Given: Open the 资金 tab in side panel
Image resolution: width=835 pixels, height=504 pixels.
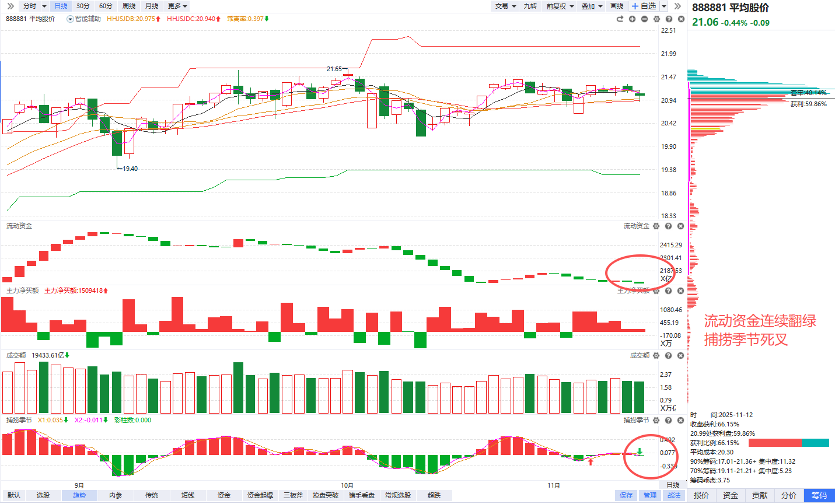Looking at the screenshot, I should coord(731,495).
